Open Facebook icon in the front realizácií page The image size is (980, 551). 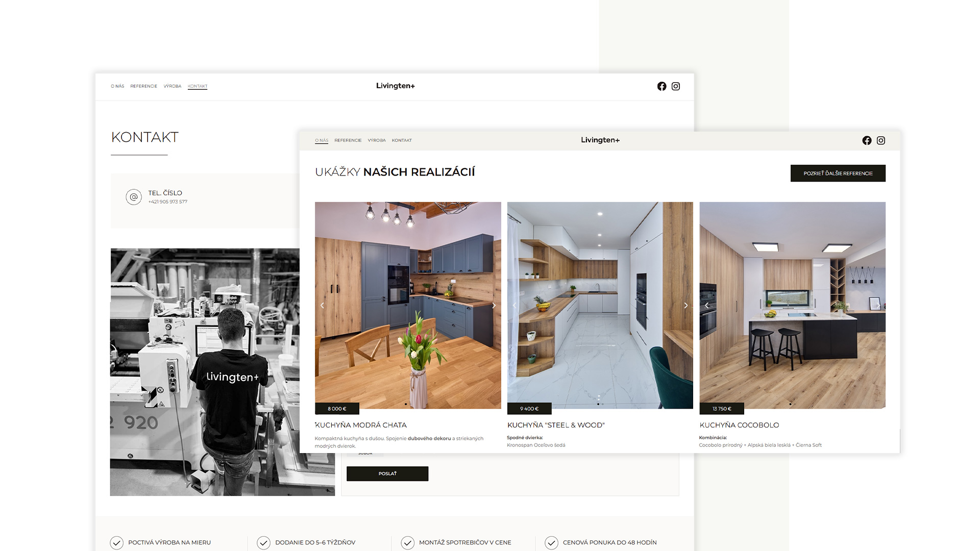[x=867, y=140]
